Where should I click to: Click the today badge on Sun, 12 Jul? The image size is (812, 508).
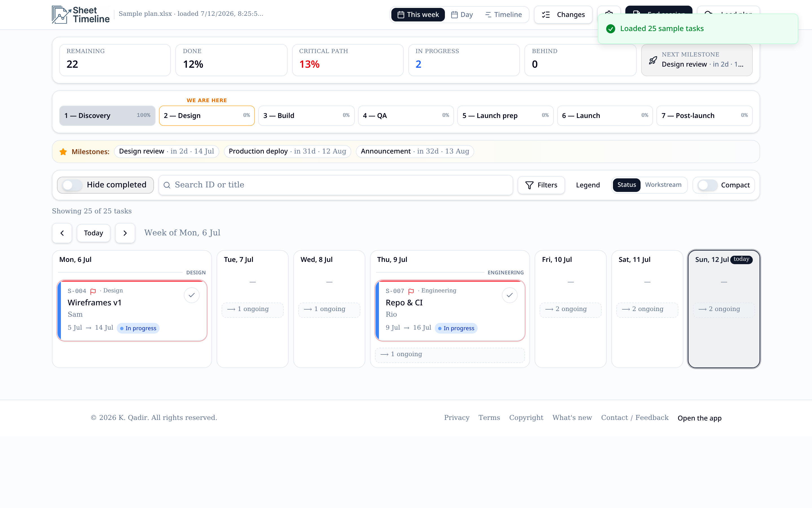pos(741,259)
